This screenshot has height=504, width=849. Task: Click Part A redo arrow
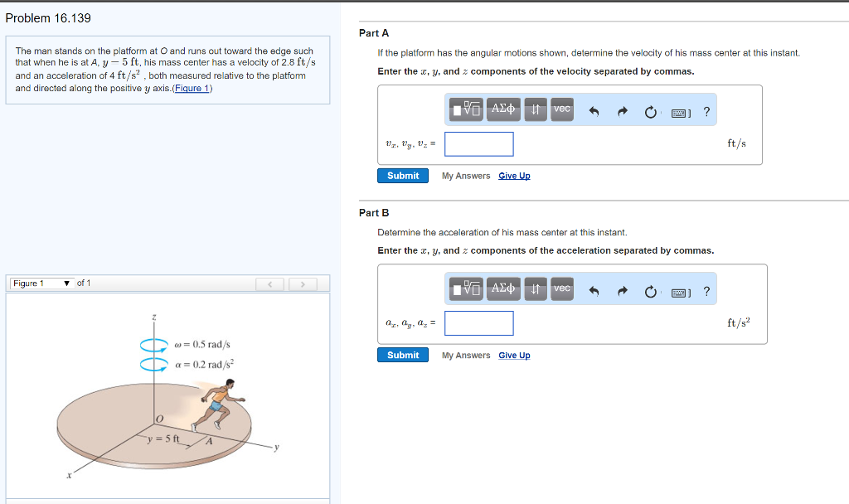(623, 112)
